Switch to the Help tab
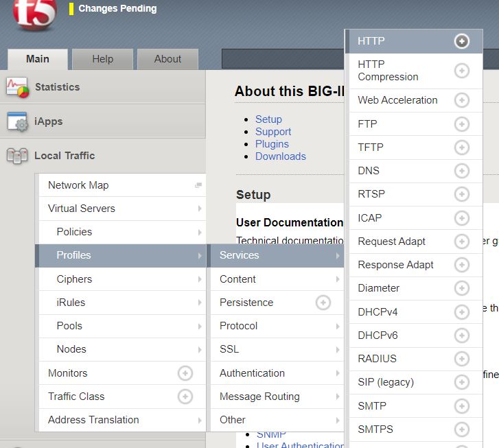 click(102, 59)
